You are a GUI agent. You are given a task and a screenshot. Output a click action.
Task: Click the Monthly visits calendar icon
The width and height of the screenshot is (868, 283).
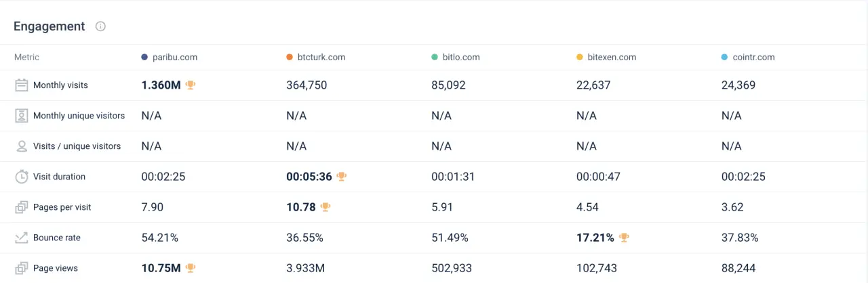pyautogui.click(x=22, y=85)
